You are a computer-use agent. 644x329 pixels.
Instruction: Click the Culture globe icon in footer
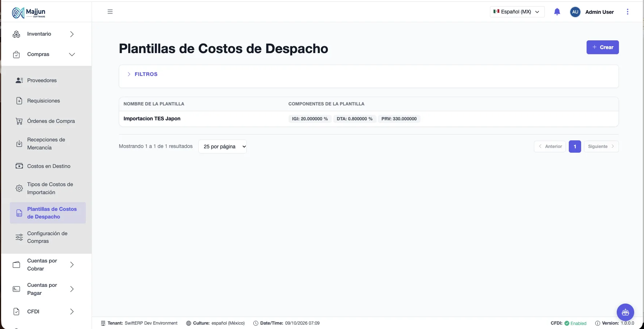[x=189, y=323]
